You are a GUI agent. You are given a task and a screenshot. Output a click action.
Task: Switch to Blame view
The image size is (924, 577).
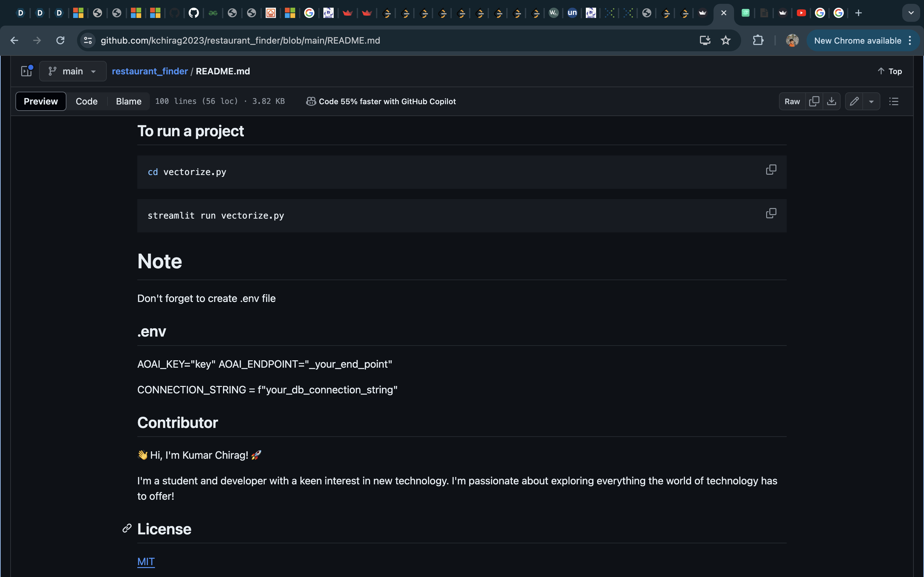tap(128, 101)
